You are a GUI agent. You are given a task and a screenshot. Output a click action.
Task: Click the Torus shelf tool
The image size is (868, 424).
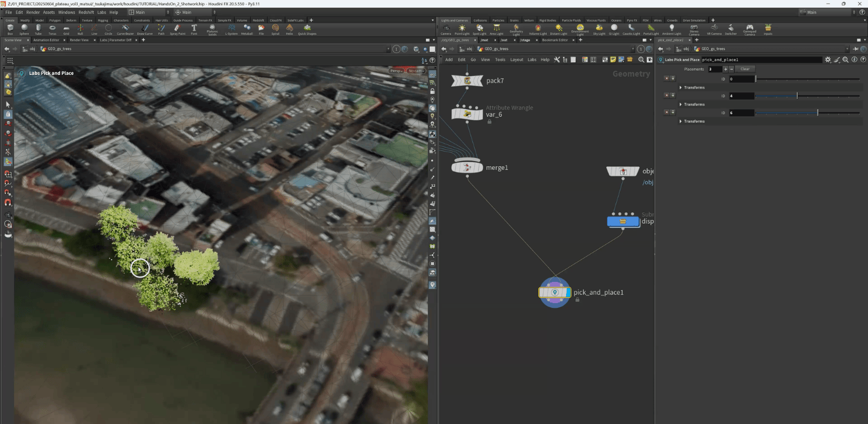pos(52,28)
